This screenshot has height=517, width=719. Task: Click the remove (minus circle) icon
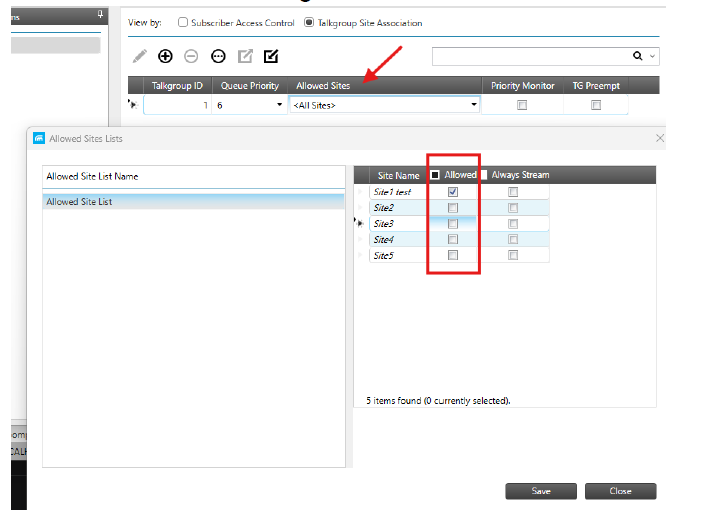point(191,56)
